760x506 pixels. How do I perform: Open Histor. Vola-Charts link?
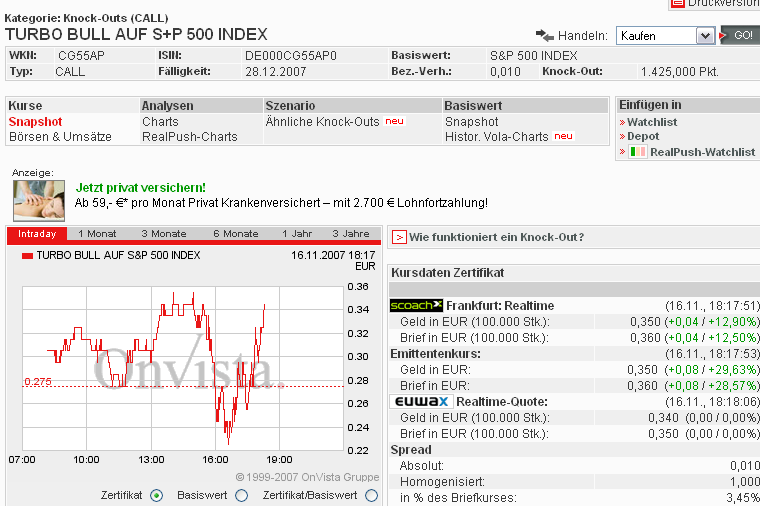pyautogui.click(x=496, y=137)
